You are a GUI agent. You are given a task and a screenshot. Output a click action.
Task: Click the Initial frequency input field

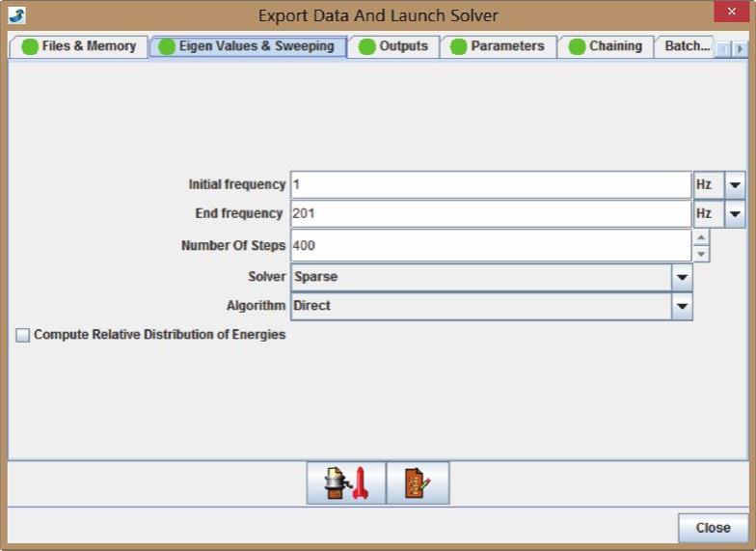(x=490, y=184)
